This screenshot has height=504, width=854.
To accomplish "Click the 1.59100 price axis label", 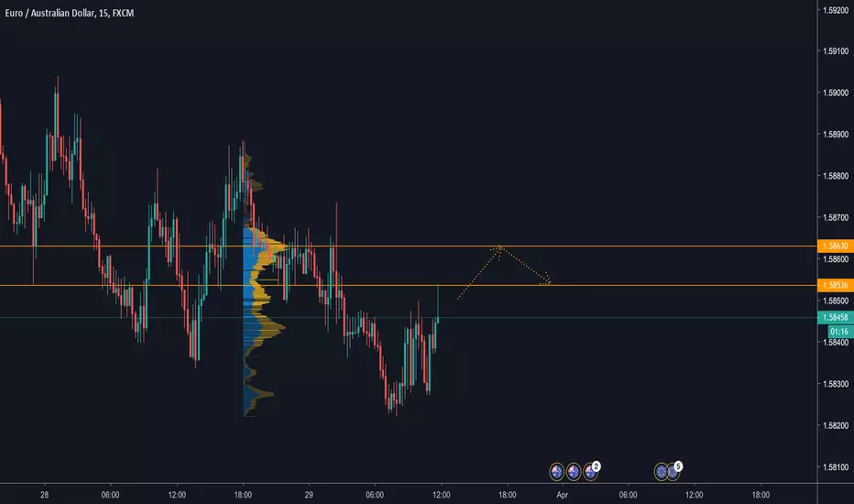I will [836, 51].
